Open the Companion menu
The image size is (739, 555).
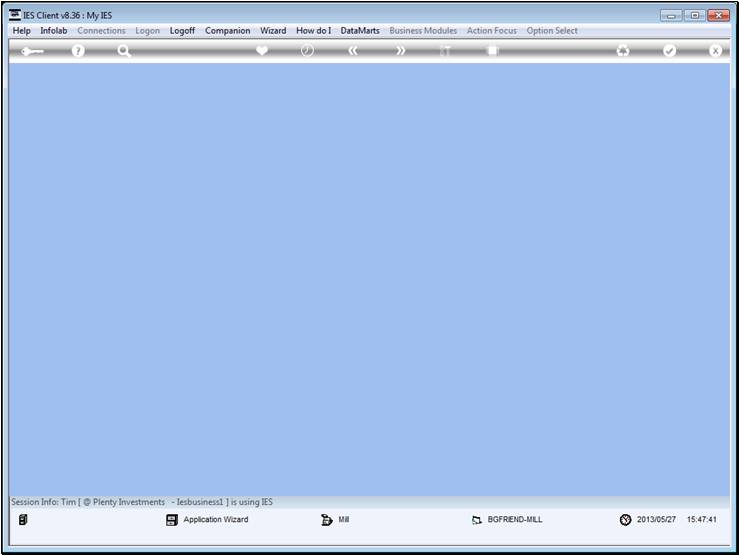coord(228,31)
